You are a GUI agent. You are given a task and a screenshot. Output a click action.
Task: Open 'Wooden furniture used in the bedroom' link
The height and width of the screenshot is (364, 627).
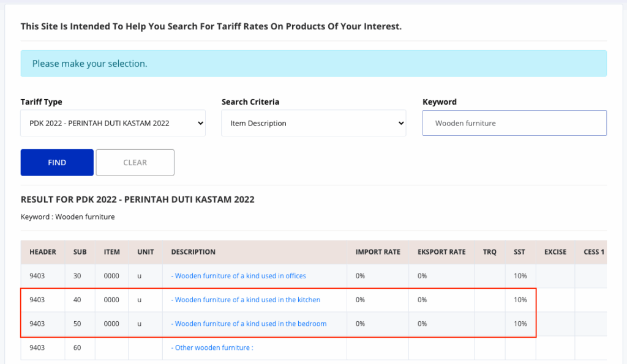[x=249, y=324]
